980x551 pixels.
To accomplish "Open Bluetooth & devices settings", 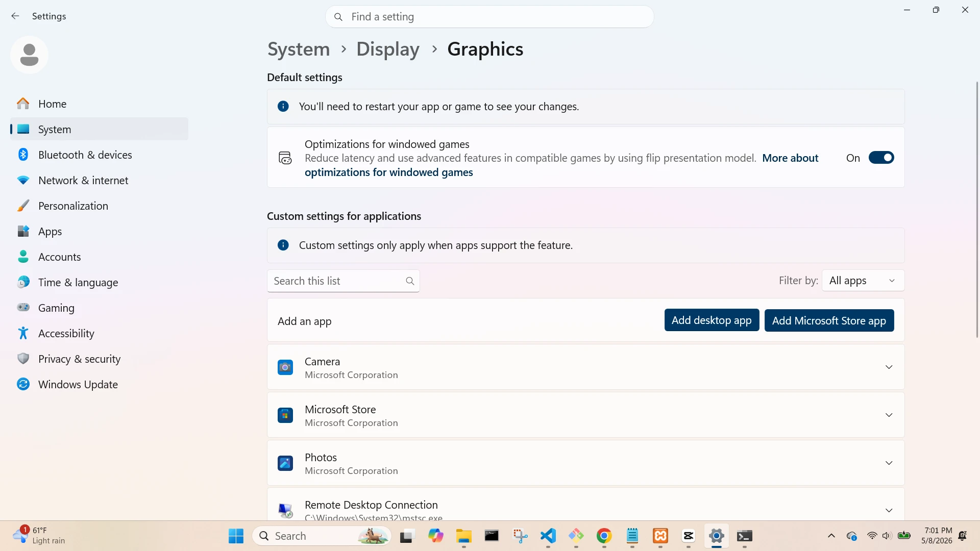I will coord(99,155).
